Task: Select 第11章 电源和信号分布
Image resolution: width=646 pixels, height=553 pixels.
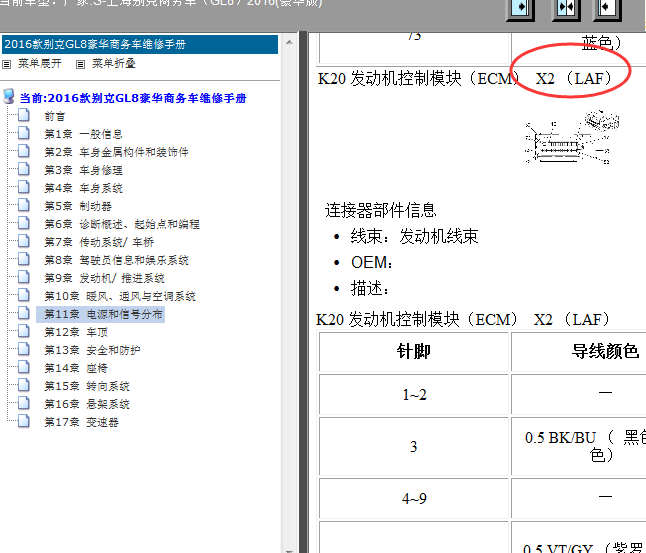Action: [103, 314]
